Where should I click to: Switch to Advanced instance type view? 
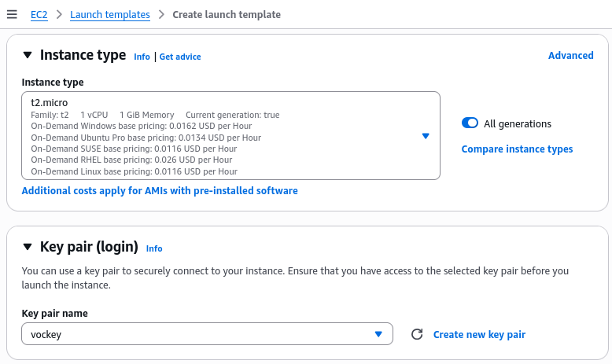click(570, 55)
